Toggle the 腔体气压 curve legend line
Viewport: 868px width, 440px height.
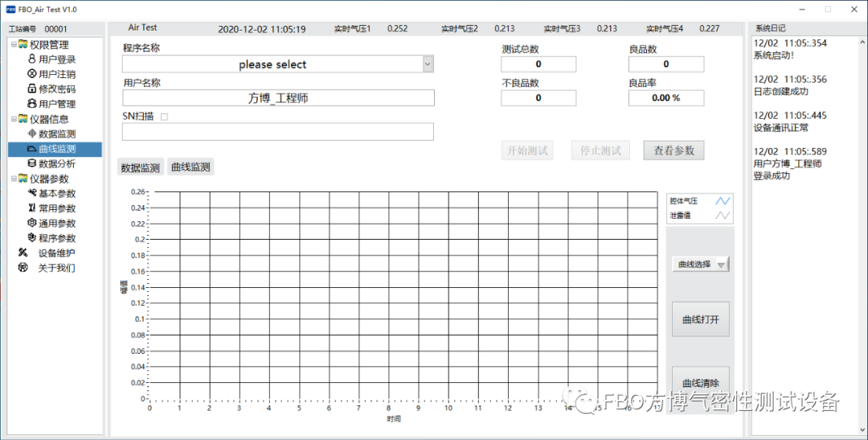coord(723,201)
